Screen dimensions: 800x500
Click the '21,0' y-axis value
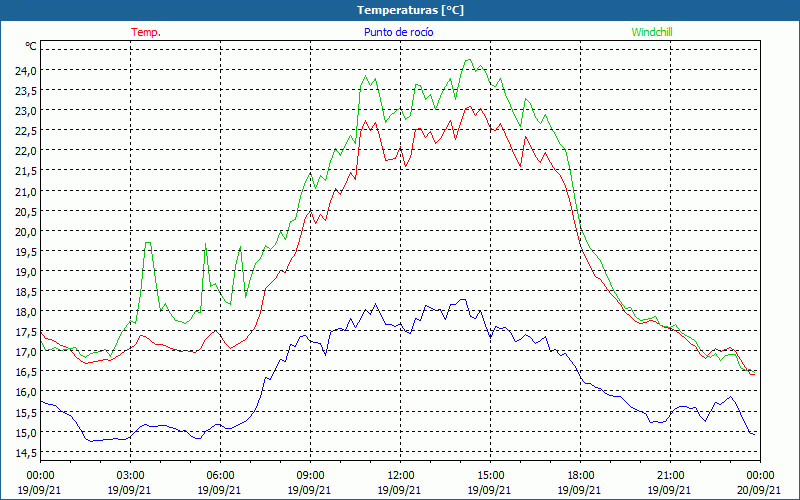(x=25, y=191)
